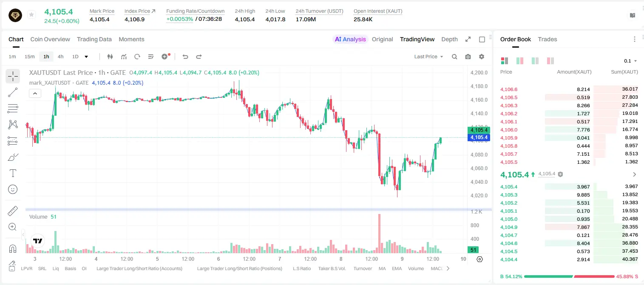Open the Coin Overview tab
This screenshot has width=644, height=285.
[x=50, y=39]
